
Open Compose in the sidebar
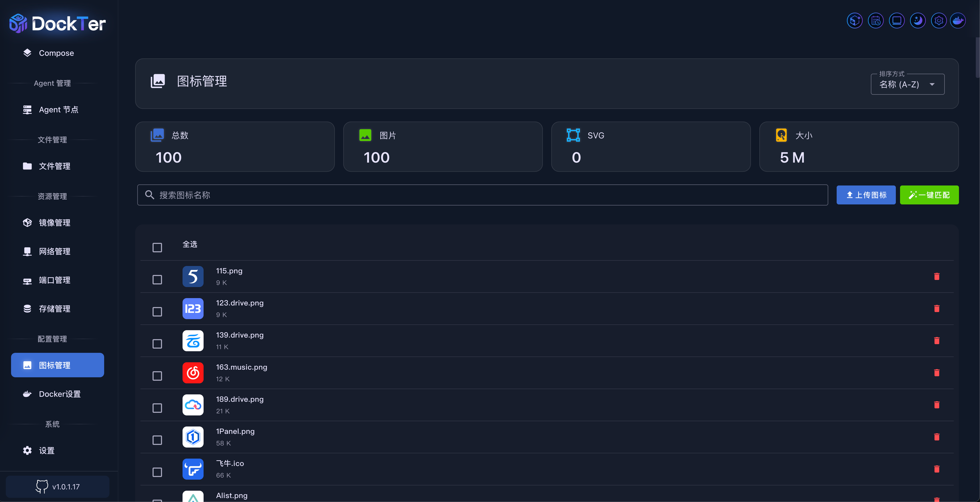click(56, 53)
